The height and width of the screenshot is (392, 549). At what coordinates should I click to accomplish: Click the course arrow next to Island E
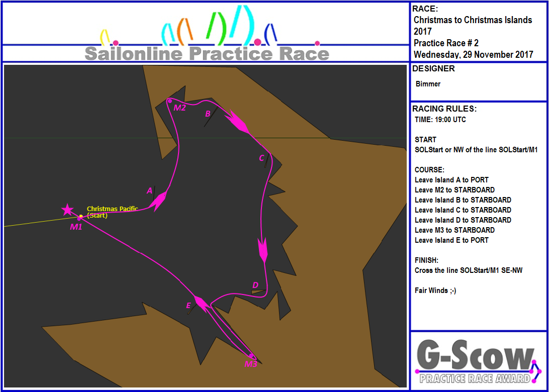(202, 304)
